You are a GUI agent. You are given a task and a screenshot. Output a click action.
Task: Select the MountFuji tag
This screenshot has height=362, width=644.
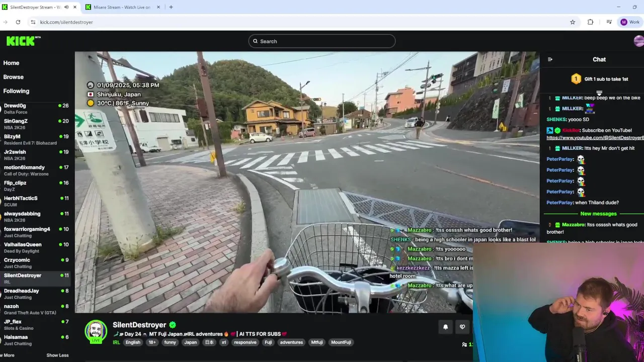[341, 342]
